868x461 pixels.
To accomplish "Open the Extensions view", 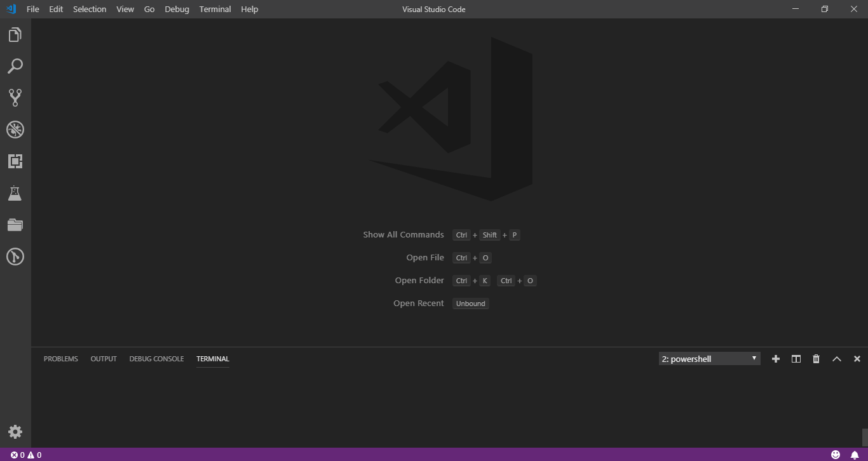I will (x=15, y=161).
